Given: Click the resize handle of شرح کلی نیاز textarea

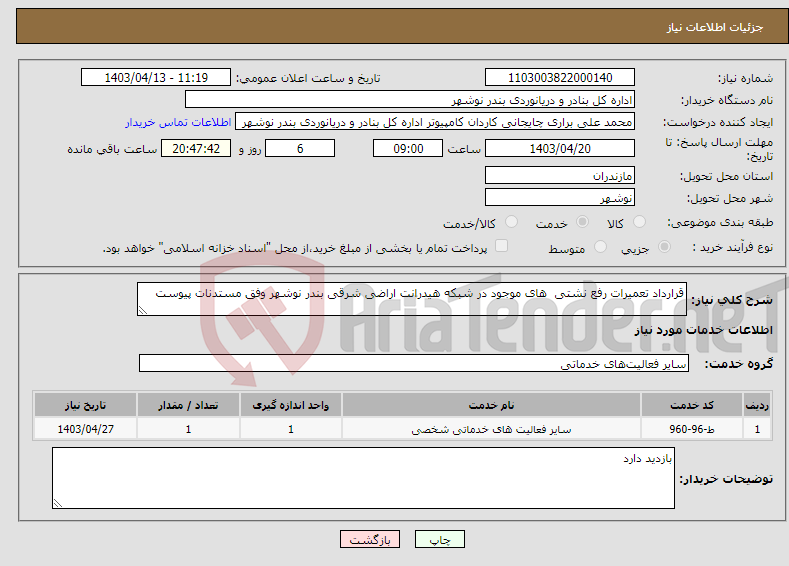Looking at the screenshot, I should coord(143,310).
